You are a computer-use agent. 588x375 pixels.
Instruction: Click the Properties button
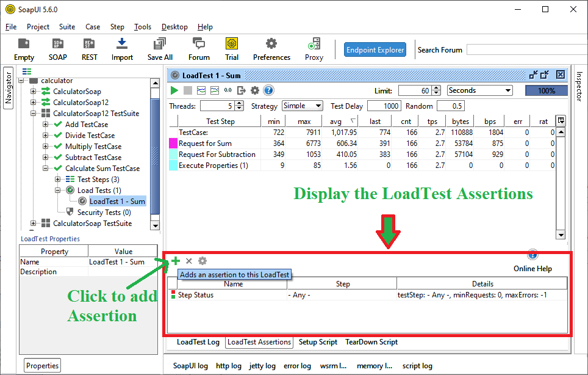(42, 366)
